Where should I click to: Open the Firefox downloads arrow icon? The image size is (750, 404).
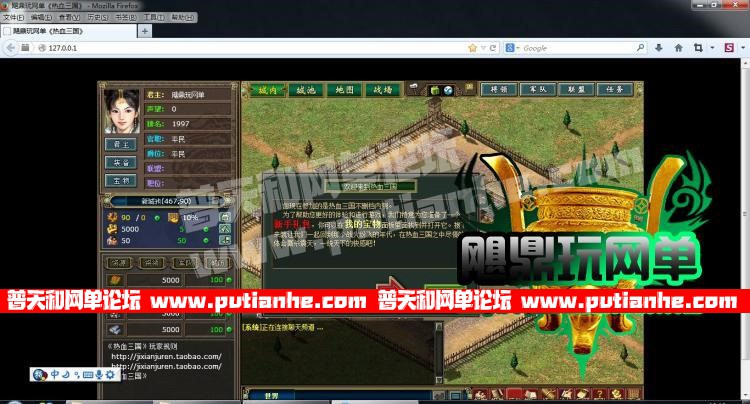[659, 48]
